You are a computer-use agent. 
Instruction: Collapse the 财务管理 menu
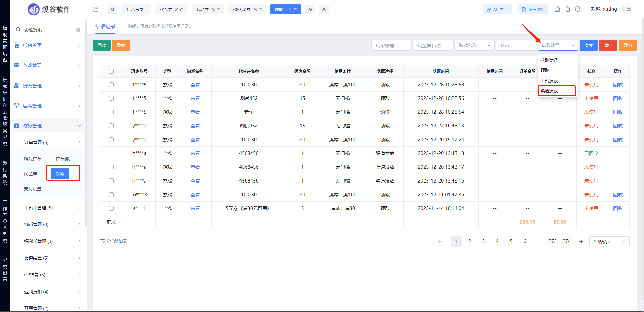click(x=48, y=126)
